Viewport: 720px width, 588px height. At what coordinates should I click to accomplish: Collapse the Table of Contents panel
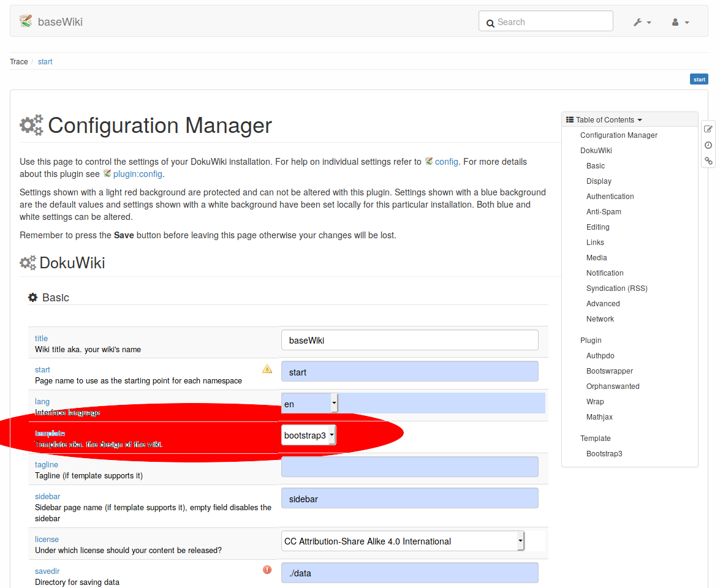pyautogui.click(x=604, y=119)
